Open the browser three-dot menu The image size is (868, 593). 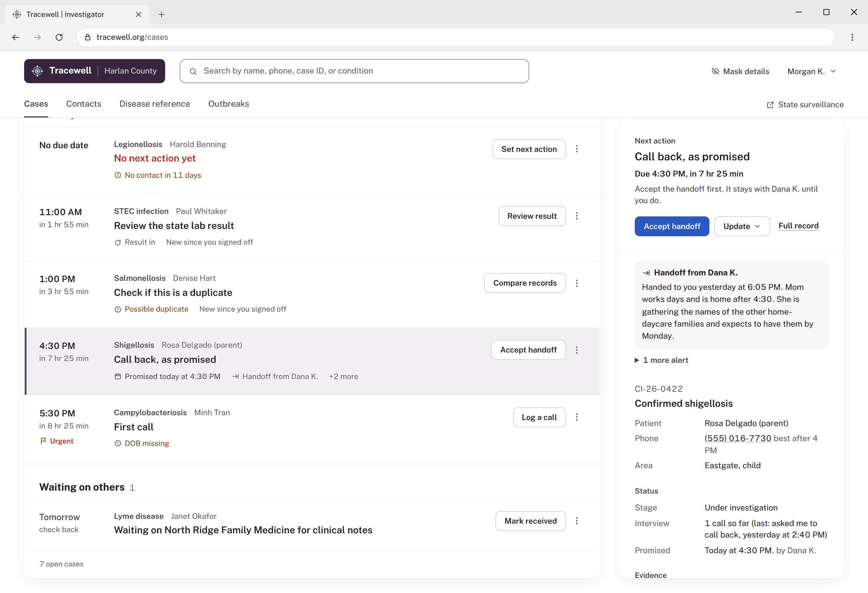tap(852, 37)
